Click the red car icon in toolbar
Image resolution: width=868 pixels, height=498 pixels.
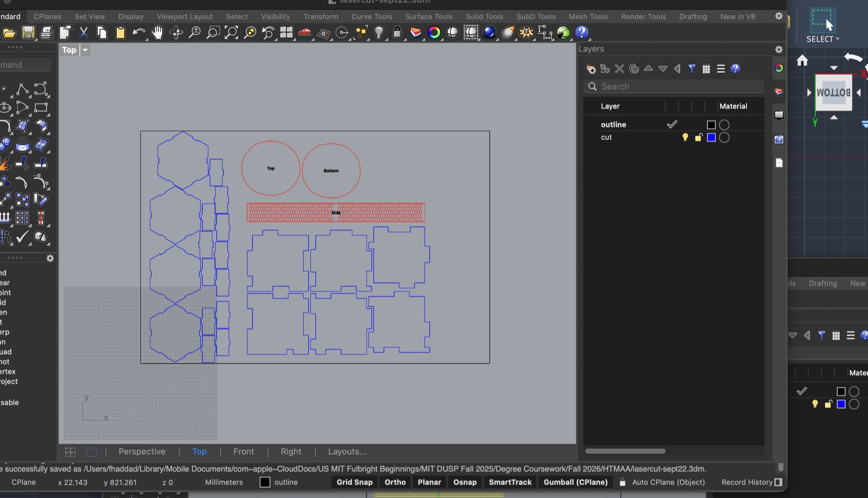click(305, 33)
